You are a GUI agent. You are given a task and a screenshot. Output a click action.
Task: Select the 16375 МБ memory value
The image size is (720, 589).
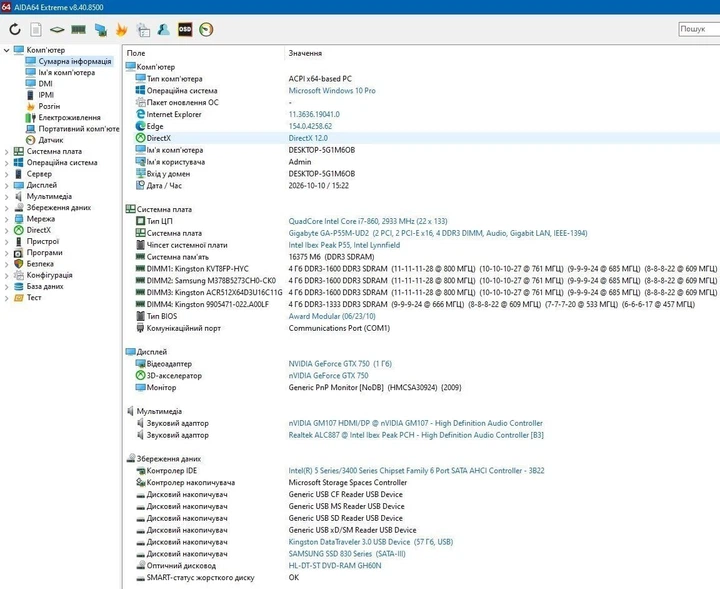click(x=331, y=257)
